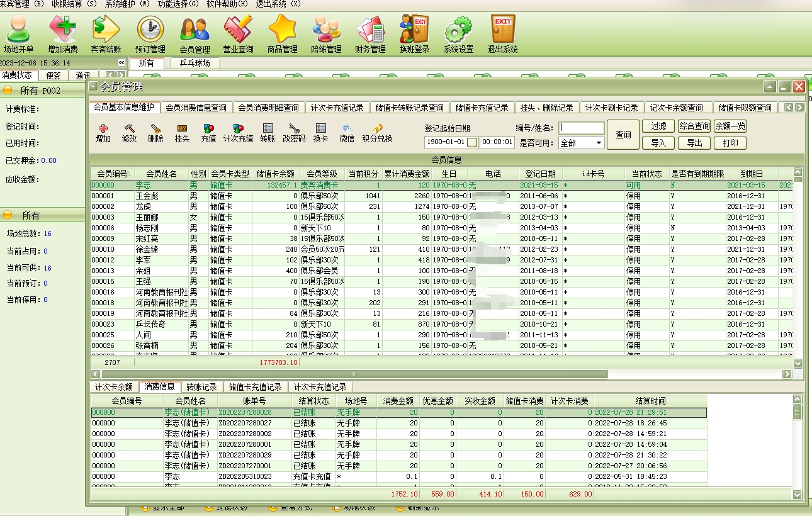Collapse the left panel with « button
The height and width of the screenshot is (516, 812).
pos(121,63)
